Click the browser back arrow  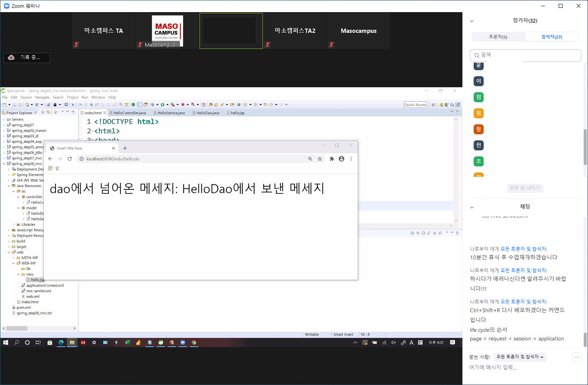pos(50,159)
